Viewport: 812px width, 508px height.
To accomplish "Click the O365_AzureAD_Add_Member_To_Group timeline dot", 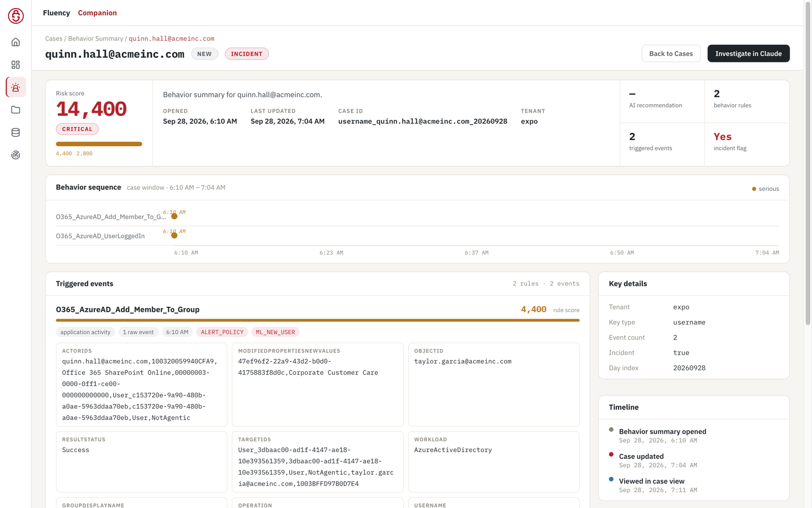I will coord(174,216).
